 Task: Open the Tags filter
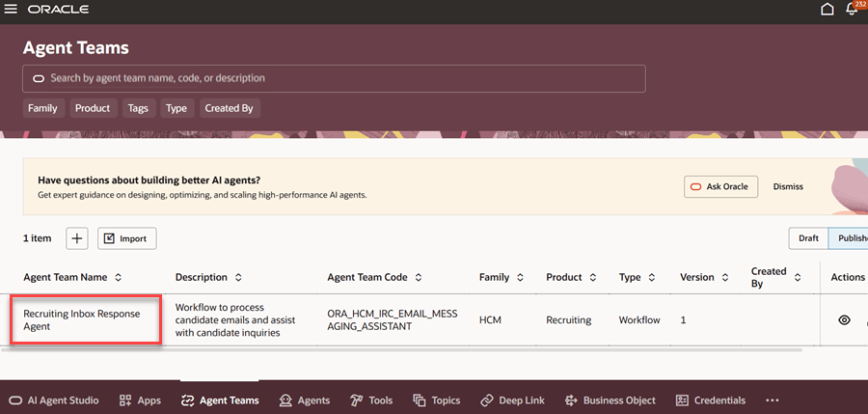pyautogui.click(x=138, y=108)
